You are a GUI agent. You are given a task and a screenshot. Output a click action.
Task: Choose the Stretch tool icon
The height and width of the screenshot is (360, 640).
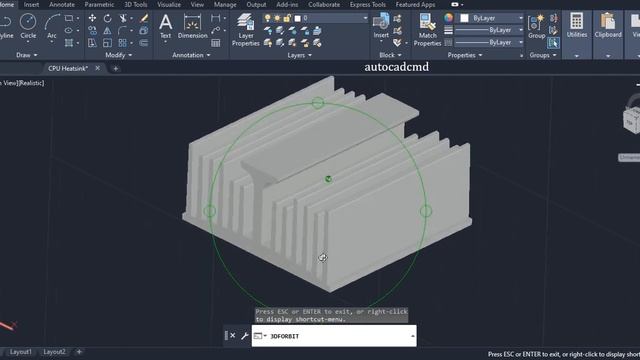92,43
